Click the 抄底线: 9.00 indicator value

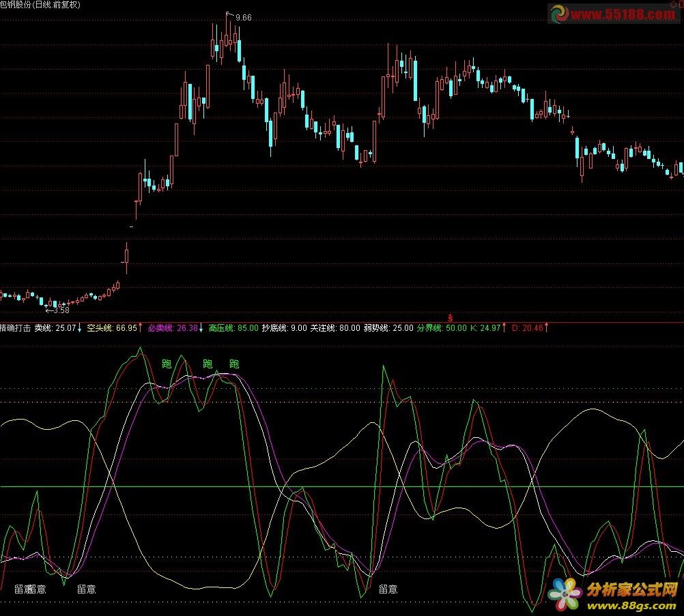(x=285, y=328)
